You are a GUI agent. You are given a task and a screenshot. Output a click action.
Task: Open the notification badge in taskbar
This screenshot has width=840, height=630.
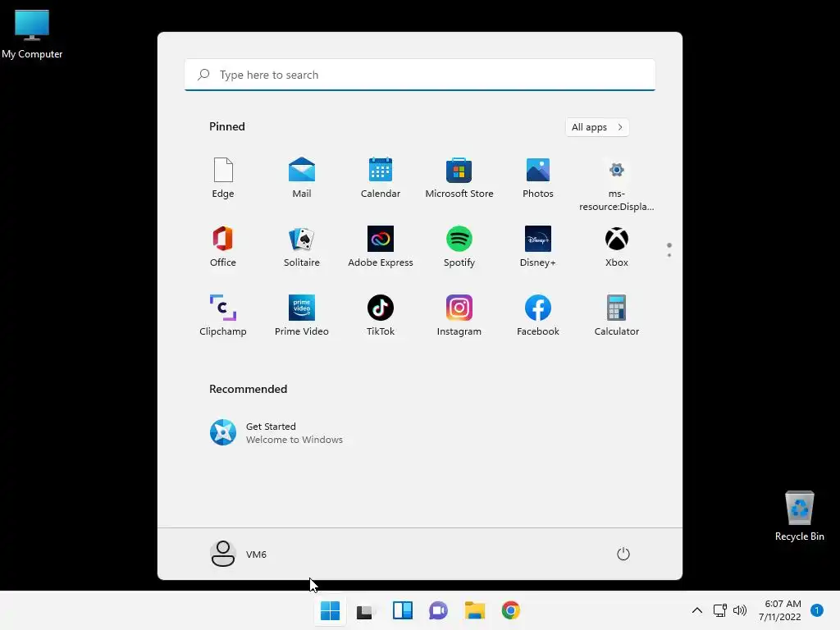pyautogui.click(x=817, y=610)
